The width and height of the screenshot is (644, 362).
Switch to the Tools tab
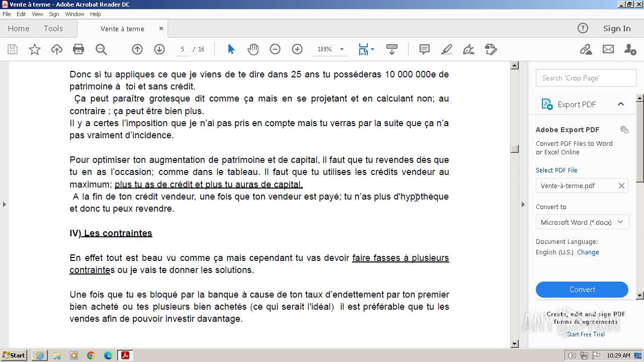tap(53, 29)
